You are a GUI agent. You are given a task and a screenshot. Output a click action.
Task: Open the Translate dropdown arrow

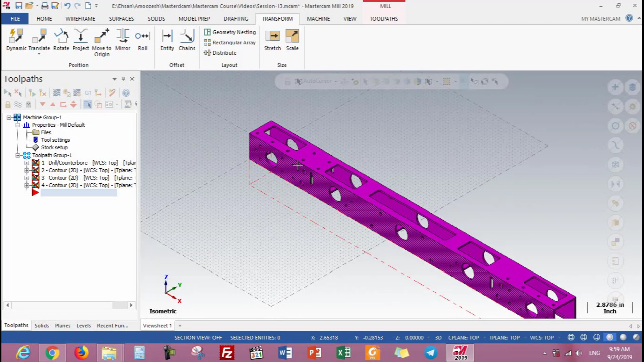point(39,54)
